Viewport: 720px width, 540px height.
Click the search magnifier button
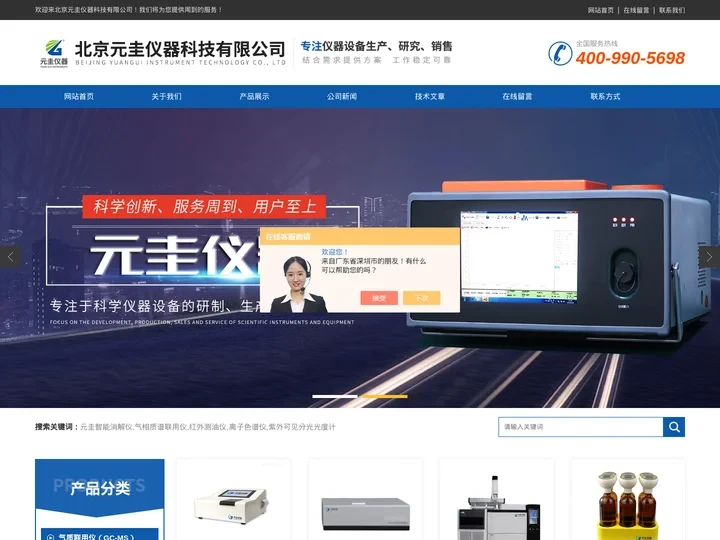674,427
